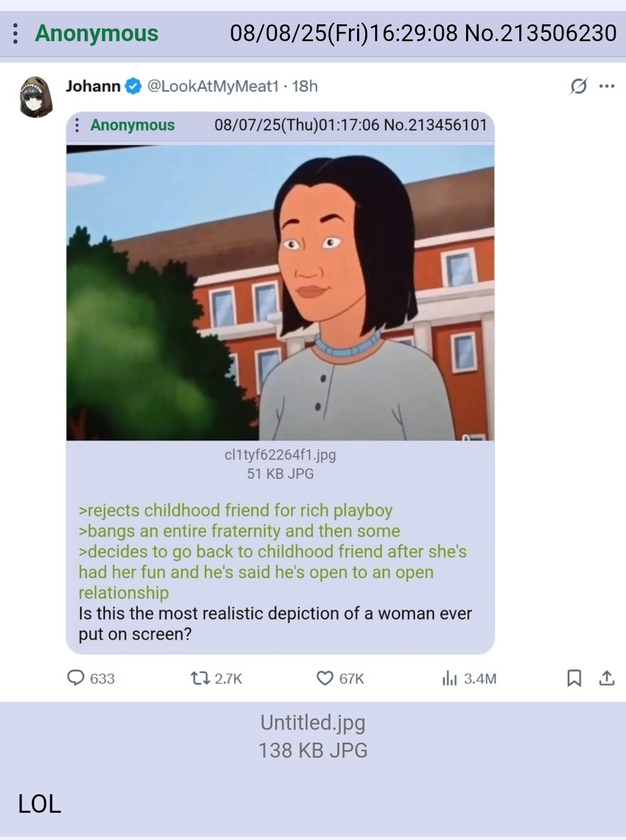The image size is (626, 840).
Task: Tap the reply comment icon showing 633
Action: pos(75,678)
